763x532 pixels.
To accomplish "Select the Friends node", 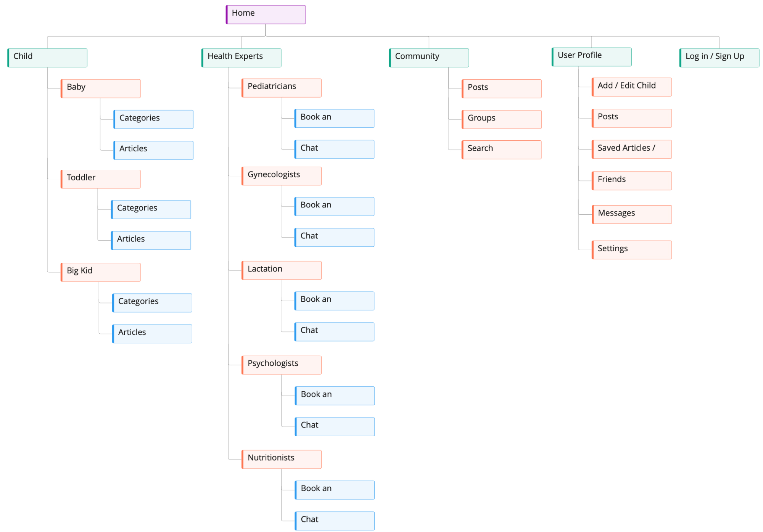I will (x=631, y=180).
